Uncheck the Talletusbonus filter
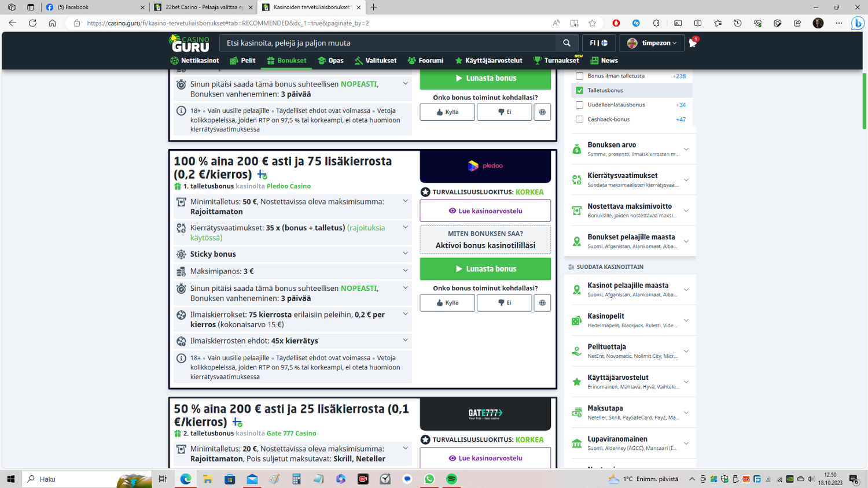Image resolution: width=868 pixels, height=488 pixels. pyautogui.click(x=579, y=90)
